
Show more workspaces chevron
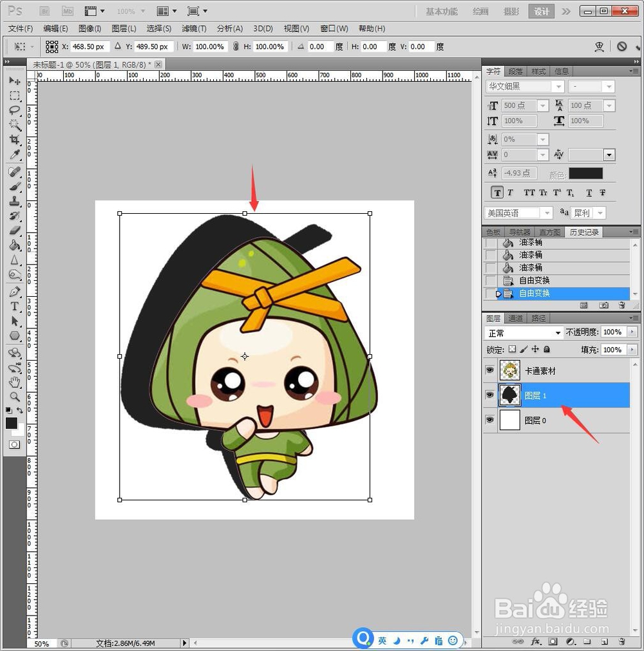click(x=566, y=11)
